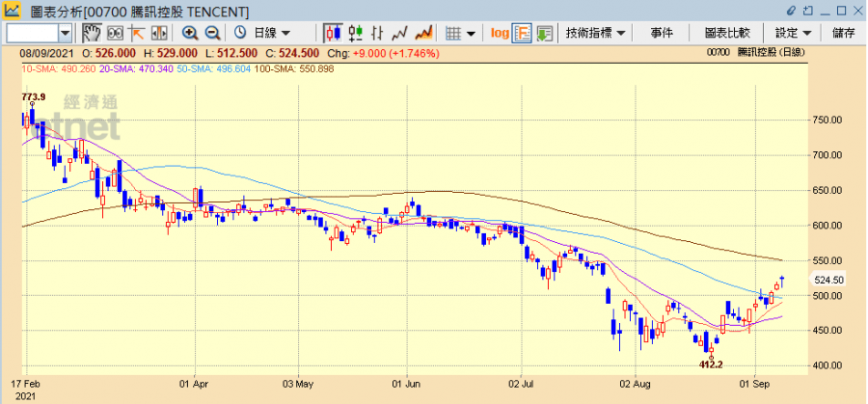
Task: Toggle log scale on the chart
Action: (499, 33)
